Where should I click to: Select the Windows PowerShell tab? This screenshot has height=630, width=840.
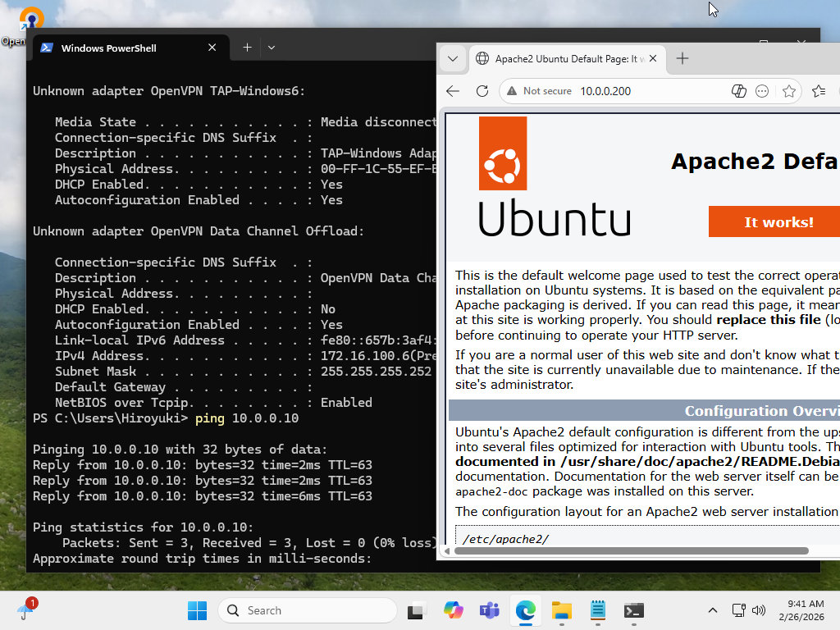131,48
